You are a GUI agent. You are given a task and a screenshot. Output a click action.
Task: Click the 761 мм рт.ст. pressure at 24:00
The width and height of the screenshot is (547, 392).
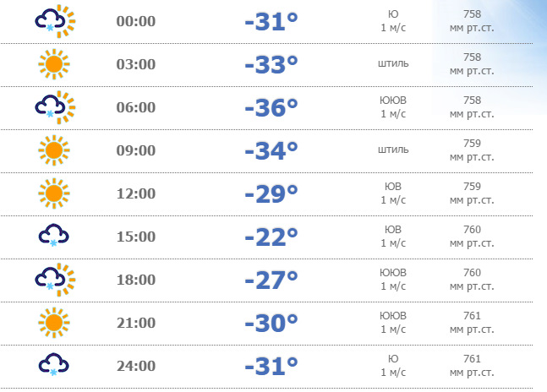(x=473, y=365)
